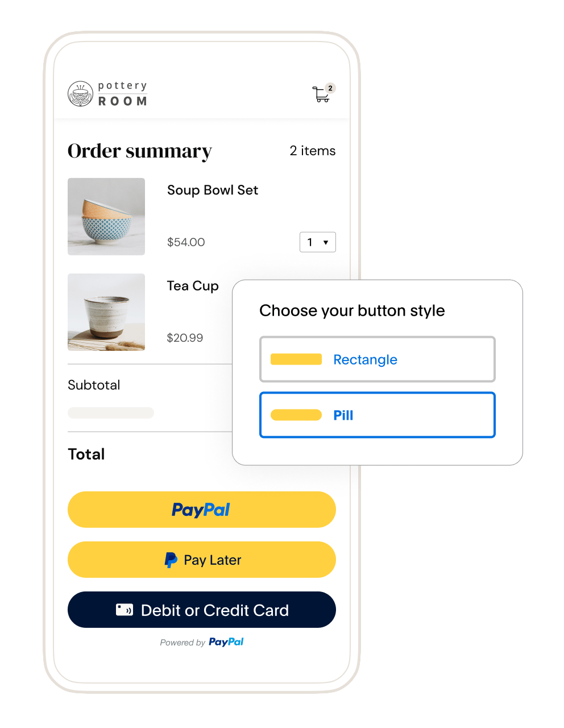Screen dimensions: 564x728
Task: Click the yellow pill shape preview
Action: 296,415
